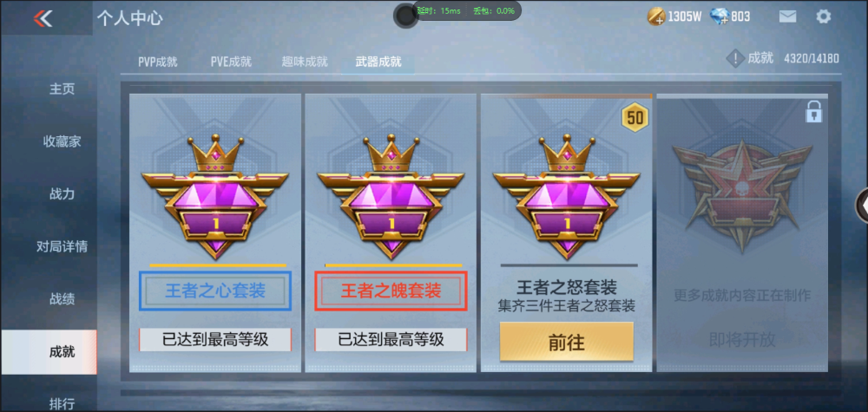Screen dimensions: 868x412
Task: Switch to the PVE成就 tab
Action: [x=231, y=62]
